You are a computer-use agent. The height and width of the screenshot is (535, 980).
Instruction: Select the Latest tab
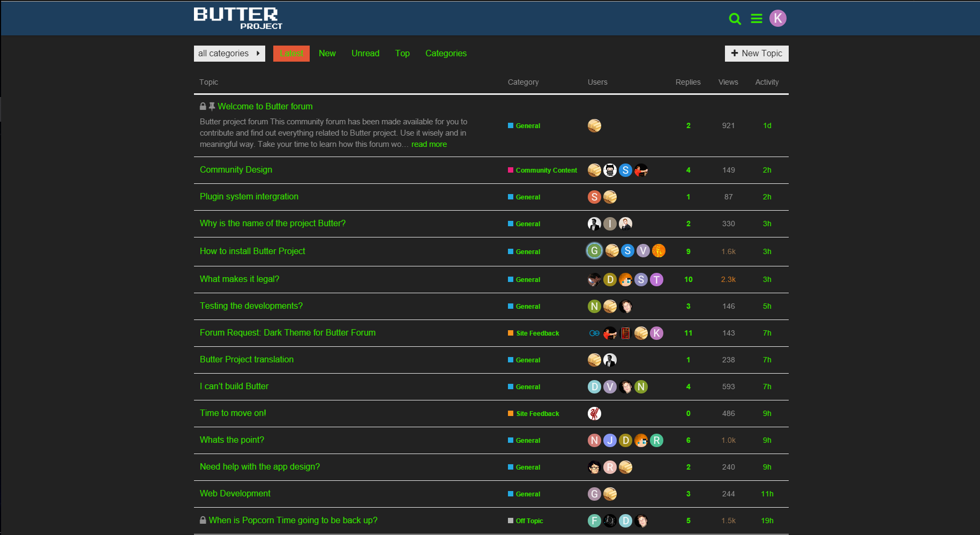tap(291, 54)
